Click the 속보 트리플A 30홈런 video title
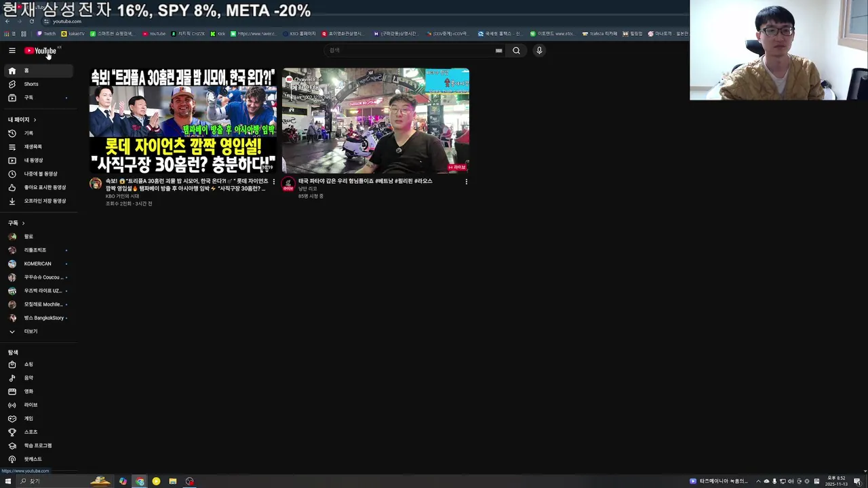This screenshot has width=868, height=488. coord(186,184)
